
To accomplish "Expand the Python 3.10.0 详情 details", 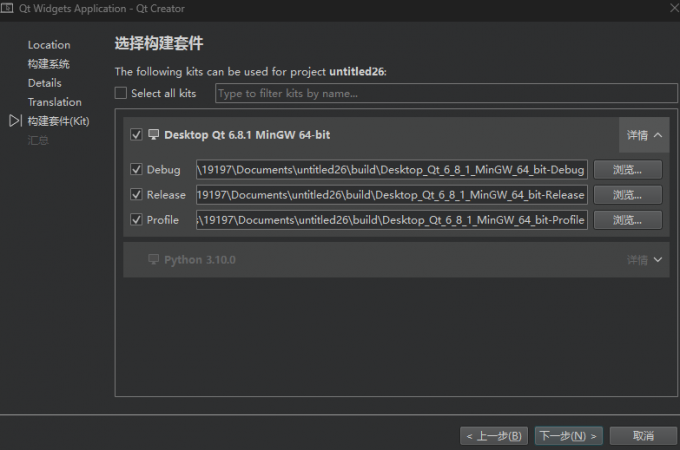I will [643, 260].
